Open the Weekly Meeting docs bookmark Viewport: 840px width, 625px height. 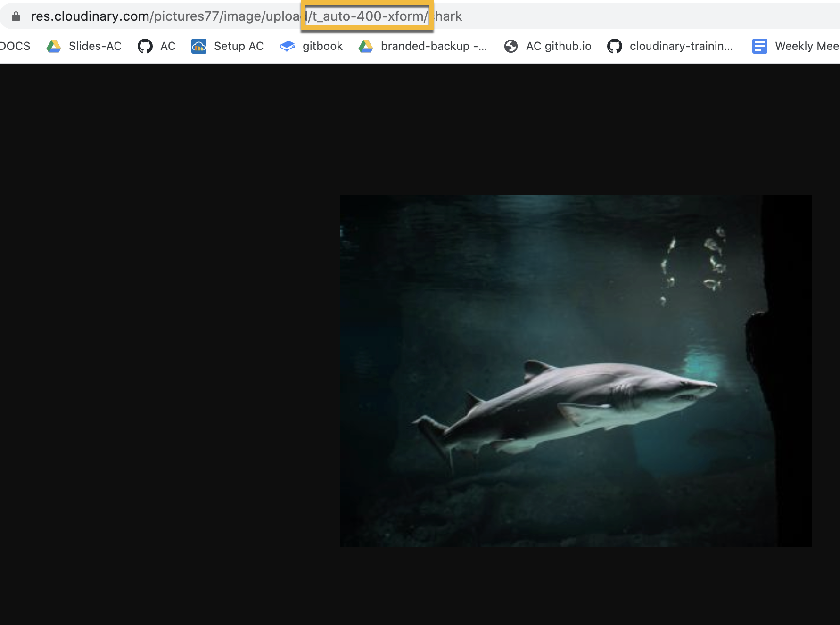click(796, 46)
